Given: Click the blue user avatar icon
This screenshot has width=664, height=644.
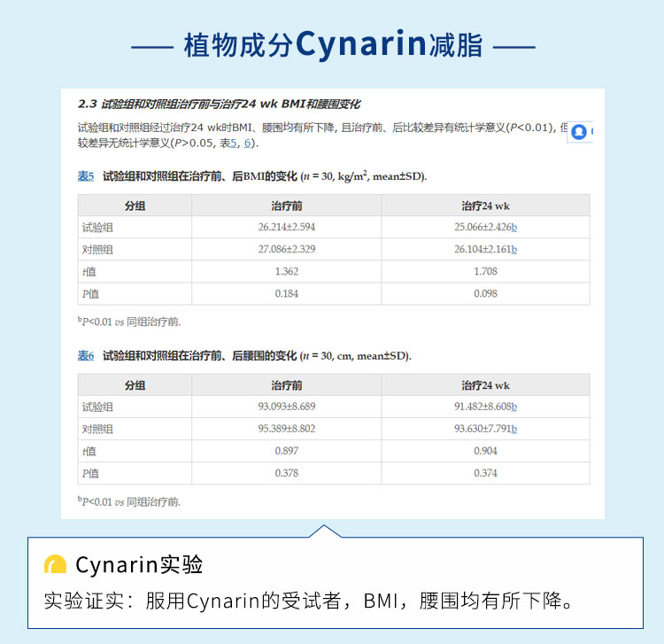Looking at the screenshot, I should 578,132.
